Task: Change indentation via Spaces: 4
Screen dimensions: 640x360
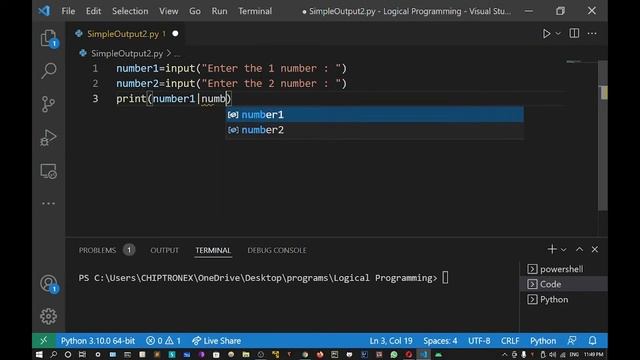Action: coord(440,340)
